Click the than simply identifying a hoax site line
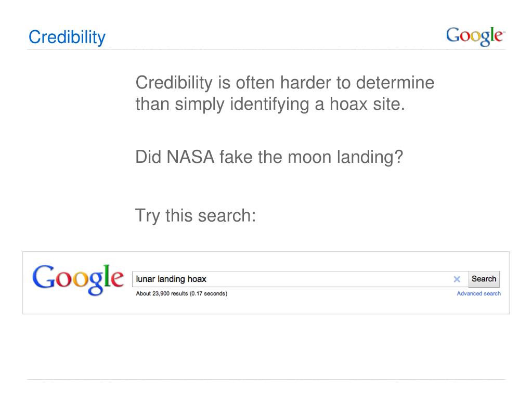532x399 pixels. (x=270, y=104)
